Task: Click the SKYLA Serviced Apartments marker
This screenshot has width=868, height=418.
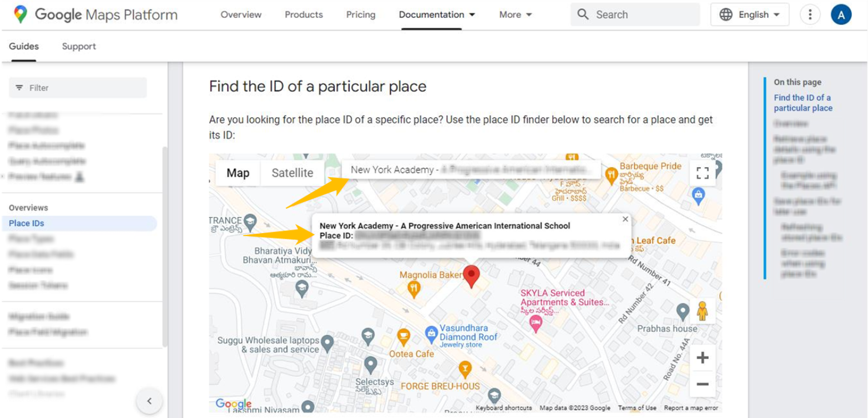Action: [x=535, y=323]
